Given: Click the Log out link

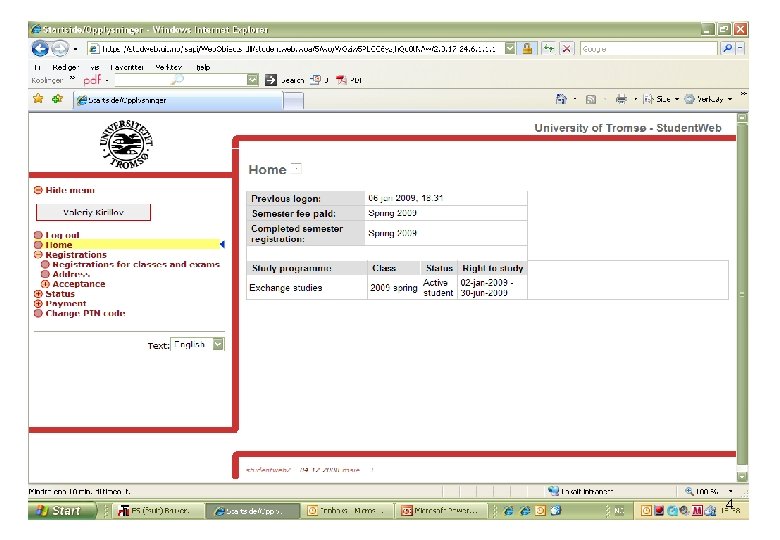Looking at the screenshot, I should pyautogui.click(x=62, y=235).
